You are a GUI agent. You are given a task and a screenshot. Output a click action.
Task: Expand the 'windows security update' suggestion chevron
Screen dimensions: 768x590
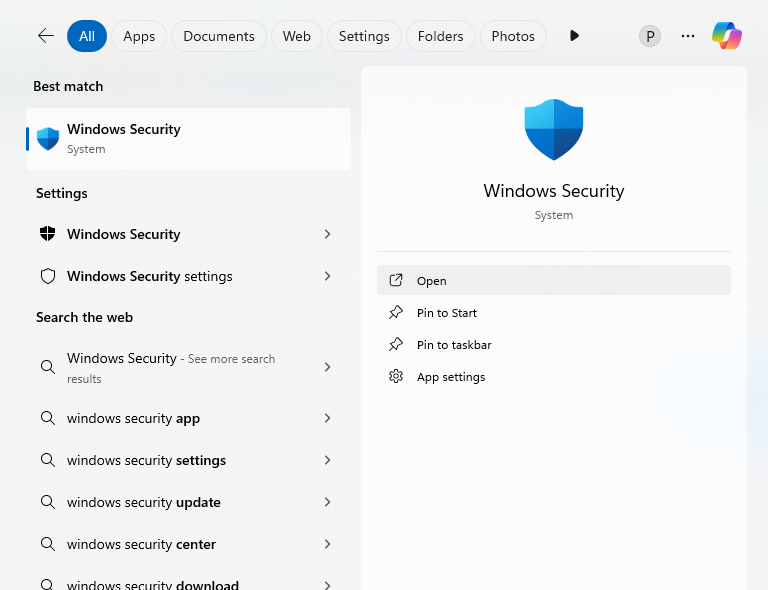pyautogui.click(x=327, y=503)
